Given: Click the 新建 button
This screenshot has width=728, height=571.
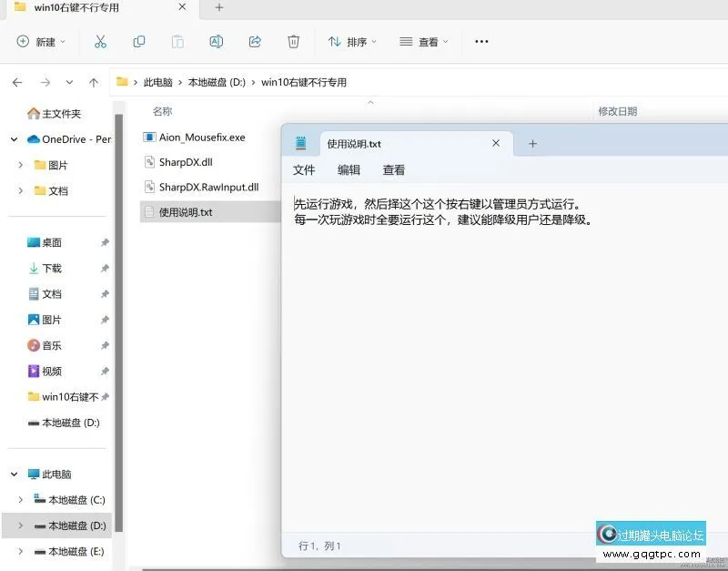Looking at the screenshot, I should tap(36, 42).
